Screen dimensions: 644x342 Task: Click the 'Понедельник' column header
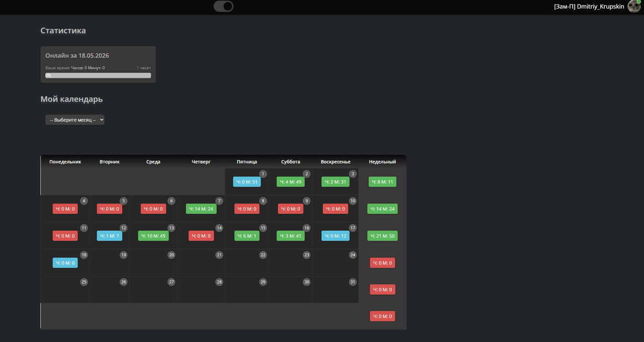pos(65,162)
